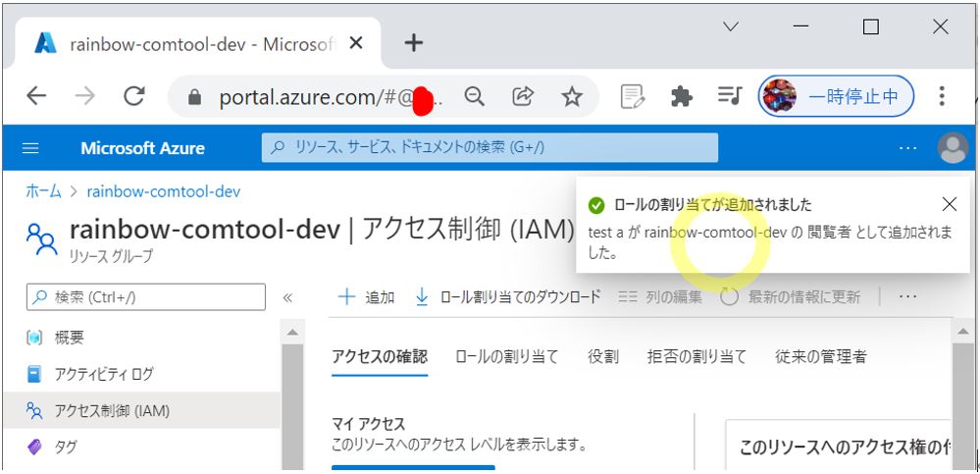This screenshot has height=474, width=980.
Task: Click the left menu 検索 (Ctrl+/) field
Action: click(x=145, y=297)
